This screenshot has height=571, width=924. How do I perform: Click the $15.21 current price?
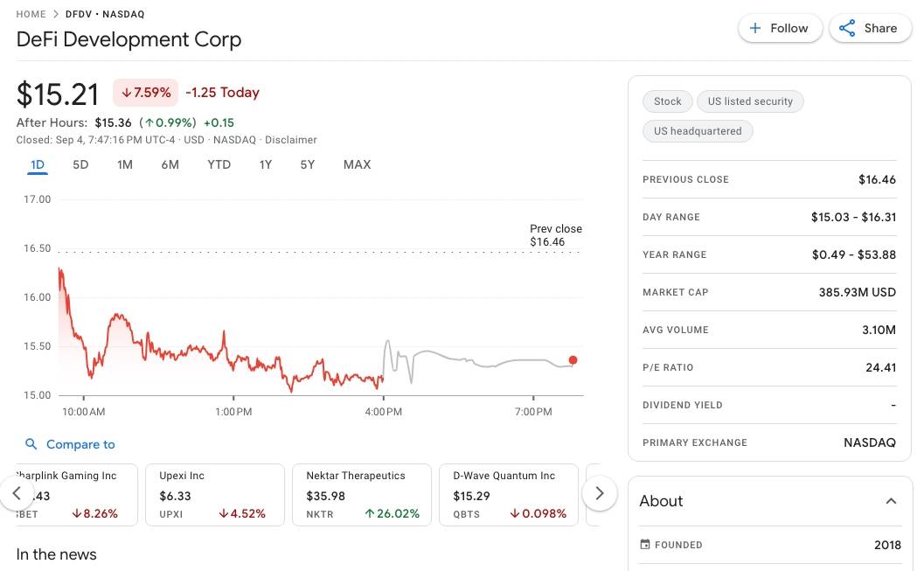click(58, 94)
